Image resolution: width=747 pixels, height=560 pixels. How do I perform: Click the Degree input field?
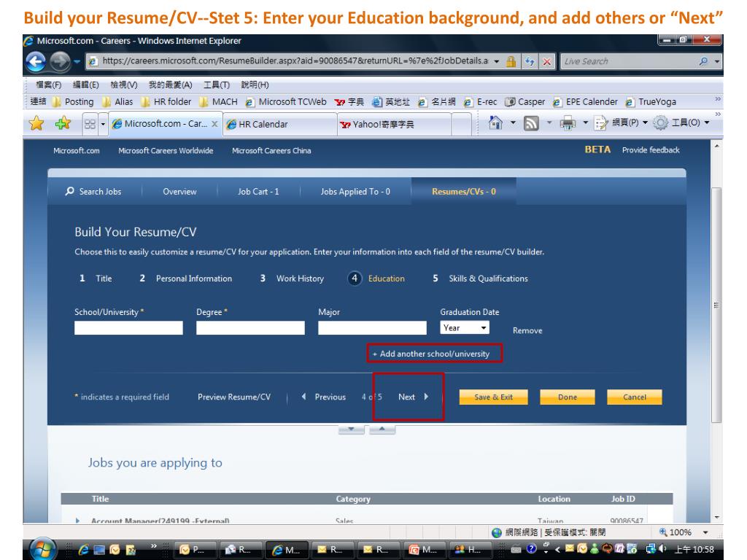[251, 327]
